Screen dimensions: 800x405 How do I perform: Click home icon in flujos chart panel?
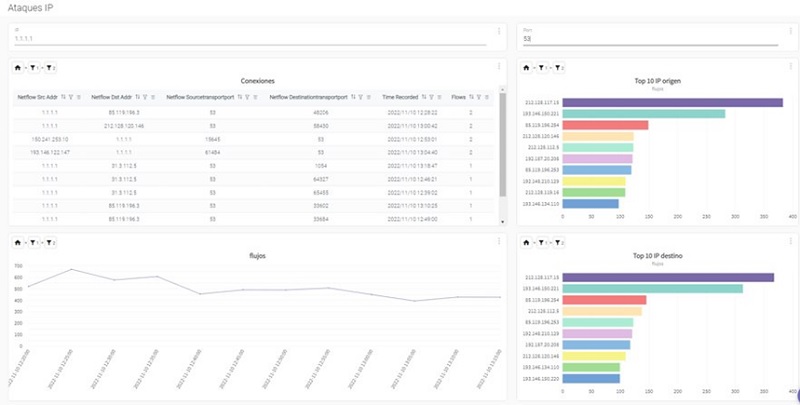(x=17, y=241)
